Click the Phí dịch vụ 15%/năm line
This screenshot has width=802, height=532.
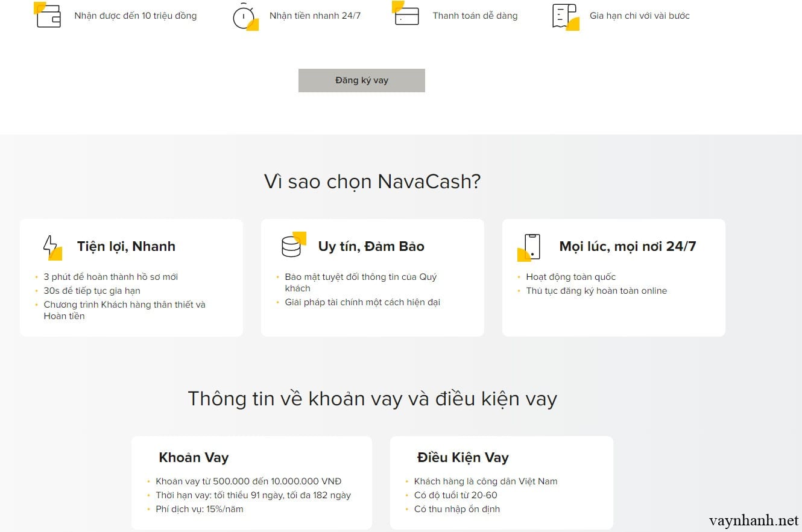(199, 509)
